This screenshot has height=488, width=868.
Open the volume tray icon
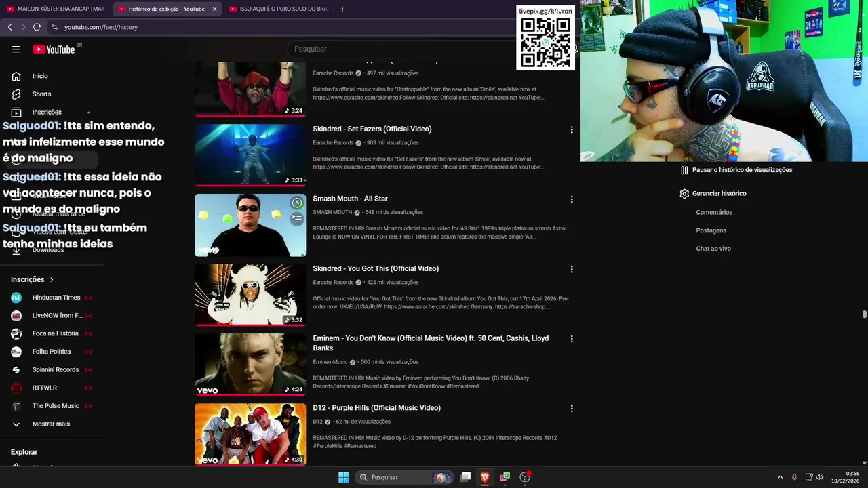(x=819, y=477)
